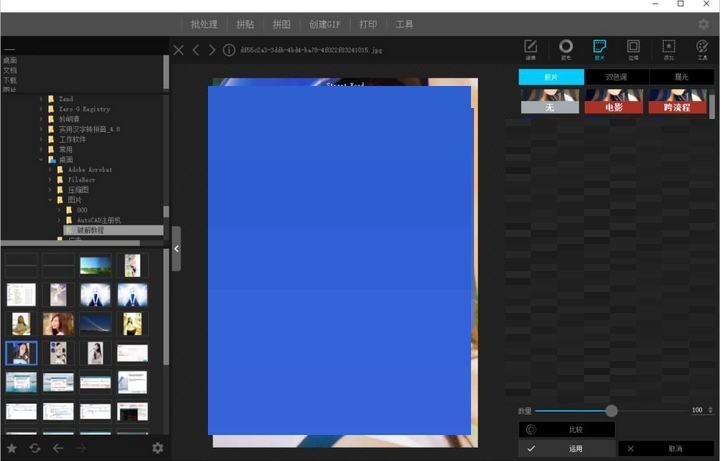Click the 100 amount stepper arrows
Image resolution: width=723 pixels, height=461 pixels.
pos(711,410)
